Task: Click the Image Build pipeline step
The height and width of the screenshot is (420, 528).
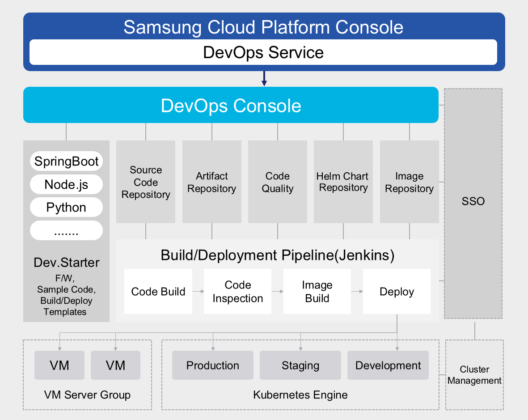Action: [x=317, y=292]
